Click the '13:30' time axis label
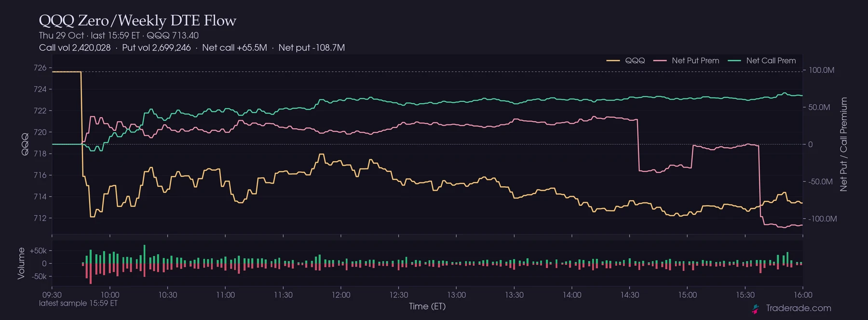 [514, 295]
